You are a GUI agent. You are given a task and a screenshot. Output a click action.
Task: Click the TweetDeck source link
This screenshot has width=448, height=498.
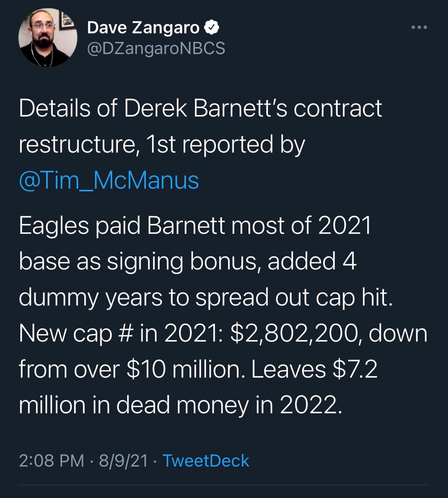(206, 461)
